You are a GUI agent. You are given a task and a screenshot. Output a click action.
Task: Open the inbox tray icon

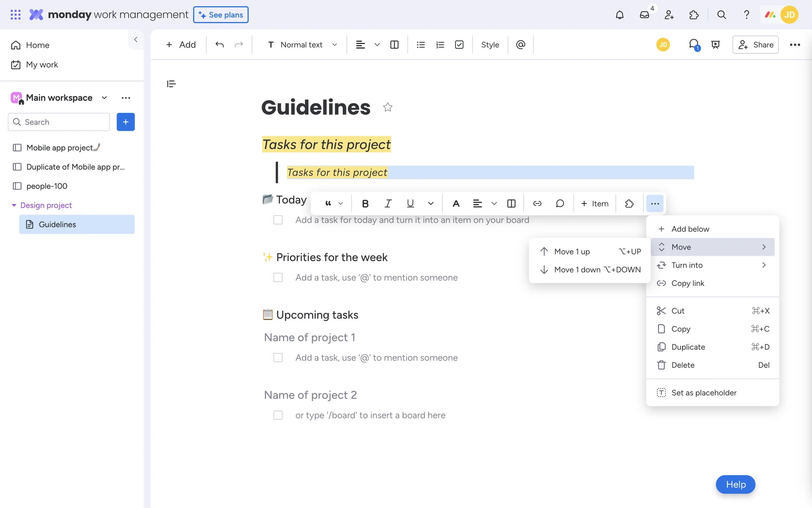644,15
